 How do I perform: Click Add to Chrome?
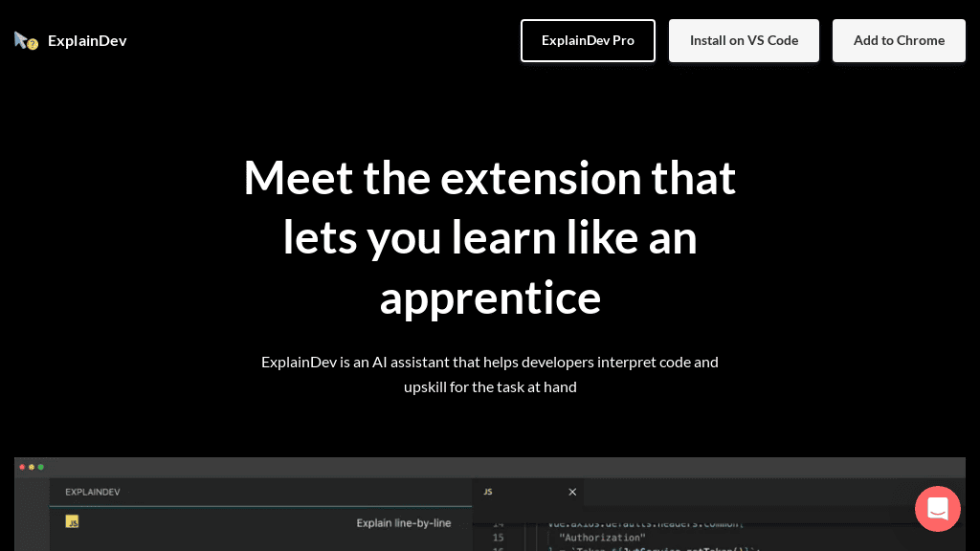tap(899, 40)
